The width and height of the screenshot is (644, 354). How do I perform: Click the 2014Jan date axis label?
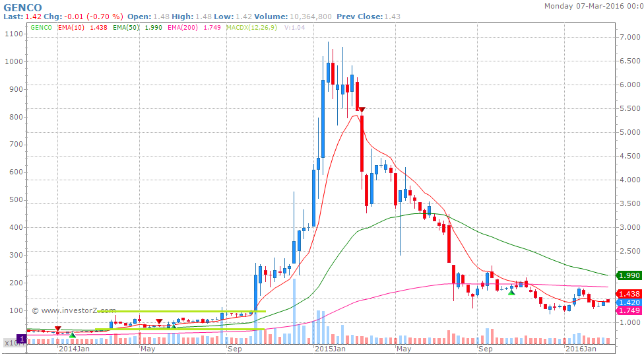pos(74,349)
